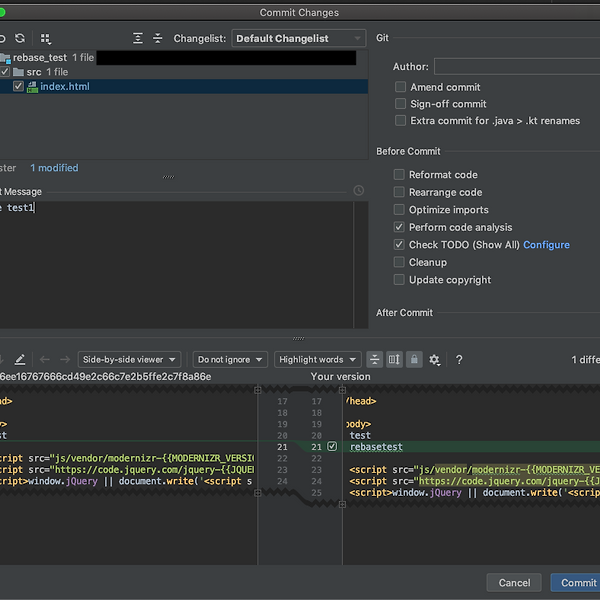Expand folded lines below line 25
The image size is (600, 600).
click(x=342, y=505)
